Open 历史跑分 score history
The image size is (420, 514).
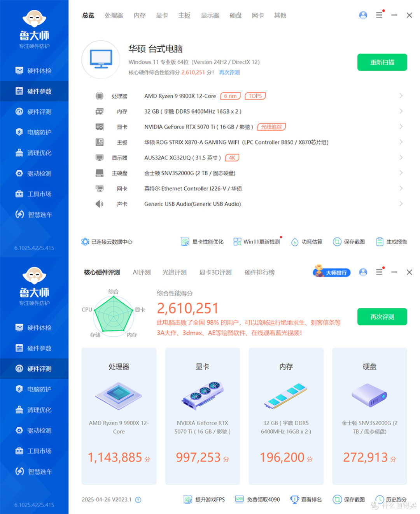coord(391,500)
